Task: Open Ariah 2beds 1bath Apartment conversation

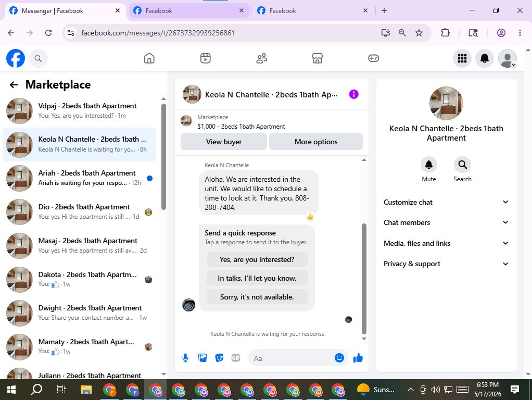Action: pos(79,178)
